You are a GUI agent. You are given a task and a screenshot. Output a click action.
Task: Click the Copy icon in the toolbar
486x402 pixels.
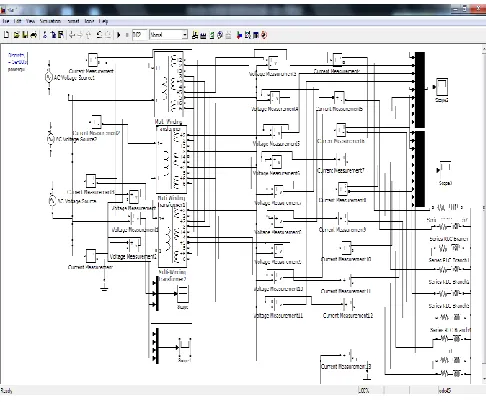click(x=53, y=35)
